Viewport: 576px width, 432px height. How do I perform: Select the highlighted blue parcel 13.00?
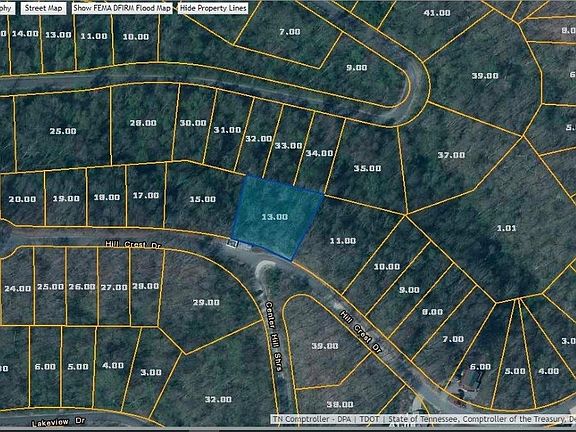tap(275, 217)
